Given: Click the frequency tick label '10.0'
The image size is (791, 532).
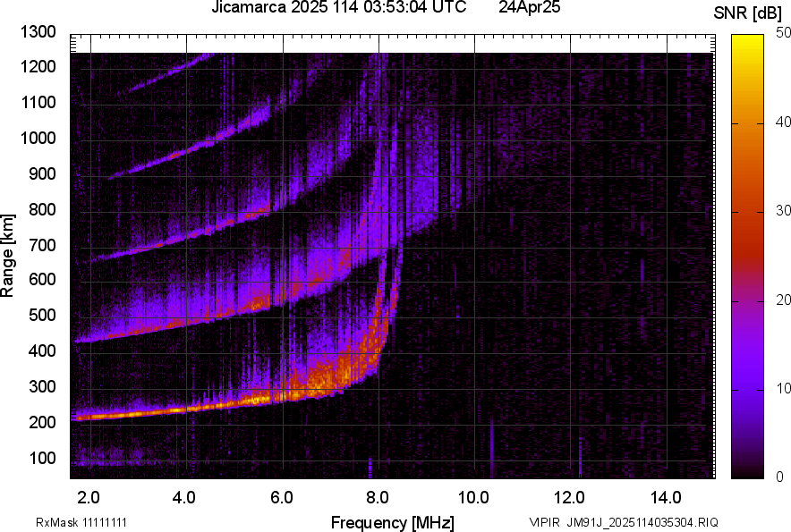Looking at the screenshot, I should pyautogui.click(x=473, y=498).
